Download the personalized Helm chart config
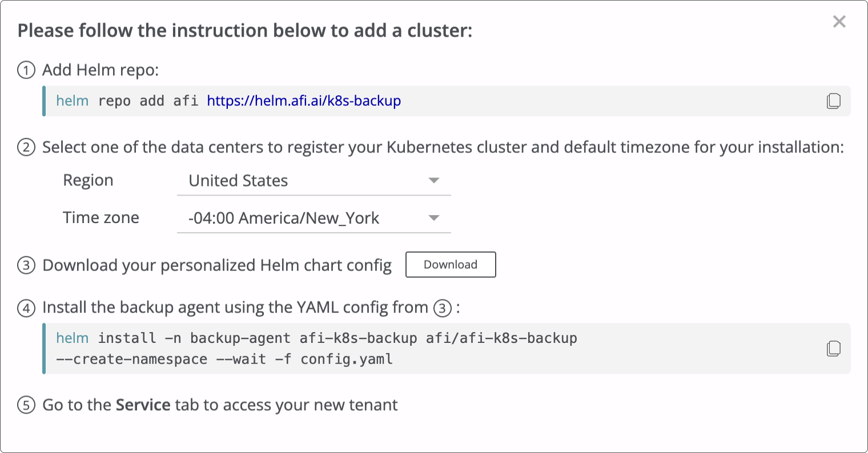 pyautogui.click(x=451, y=265)
